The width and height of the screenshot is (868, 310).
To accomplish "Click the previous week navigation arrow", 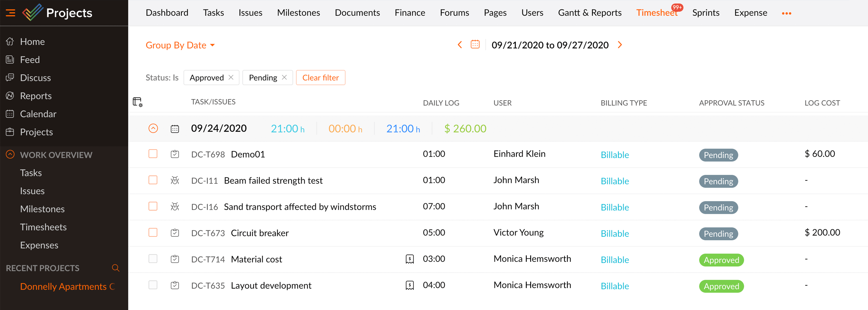I will 460,45.
